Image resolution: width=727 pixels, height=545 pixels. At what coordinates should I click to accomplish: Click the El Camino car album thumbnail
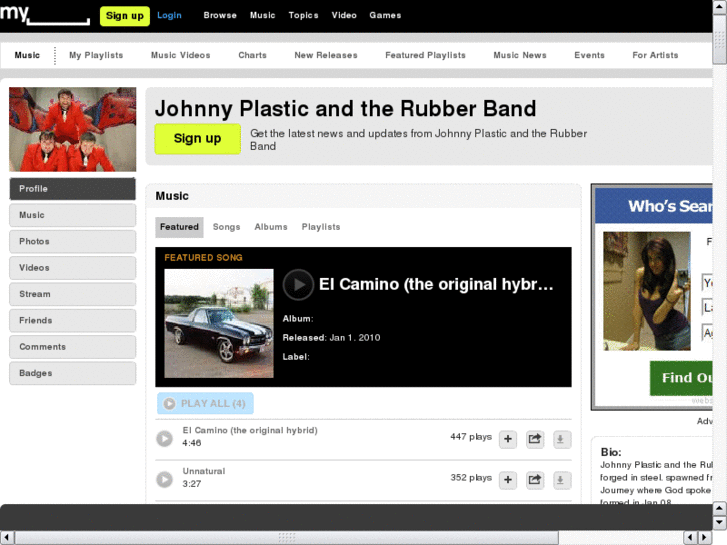tap(219, 323)
